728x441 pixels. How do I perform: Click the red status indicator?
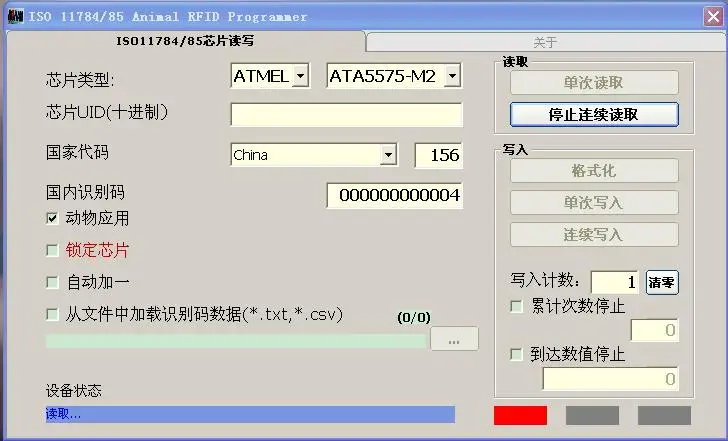[520, 415]
